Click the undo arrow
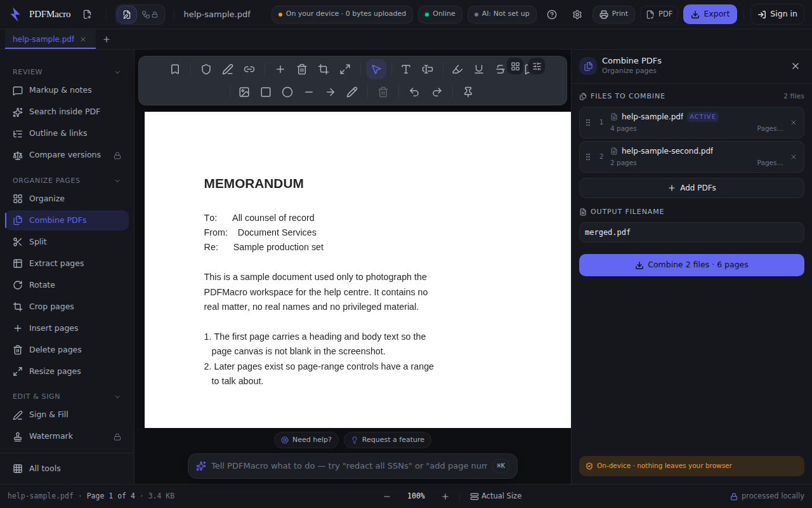Screen dimensions: 812x508 (414, 92)
